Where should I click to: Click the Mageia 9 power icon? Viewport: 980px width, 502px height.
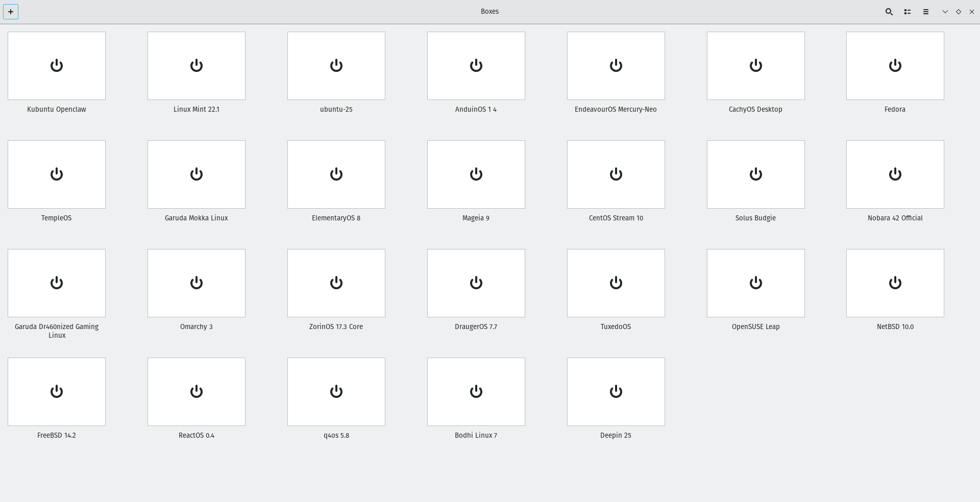(476, 174)
